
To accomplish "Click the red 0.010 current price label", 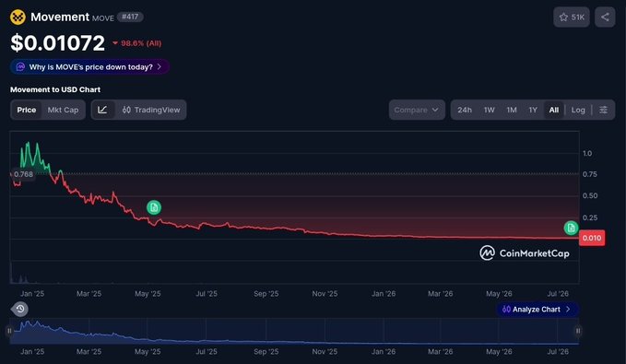I will pos(592,238).
